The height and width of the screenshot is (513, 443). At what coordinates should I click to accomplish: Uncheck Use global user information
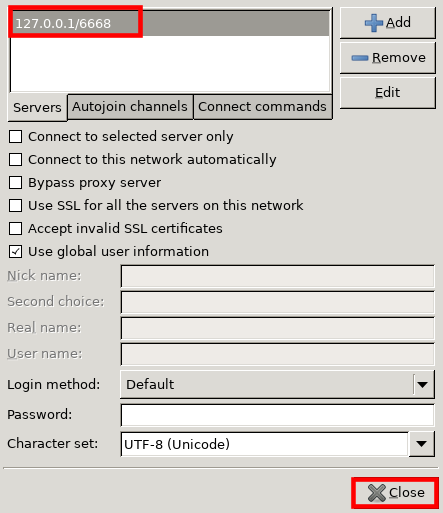[16, 252]
